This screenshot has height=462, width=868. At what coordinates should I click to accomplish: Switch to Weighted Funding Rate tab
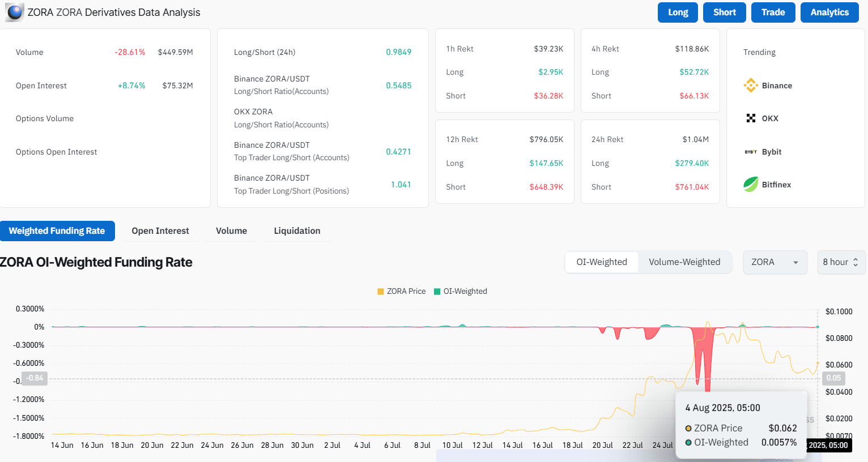coord(57,231)
